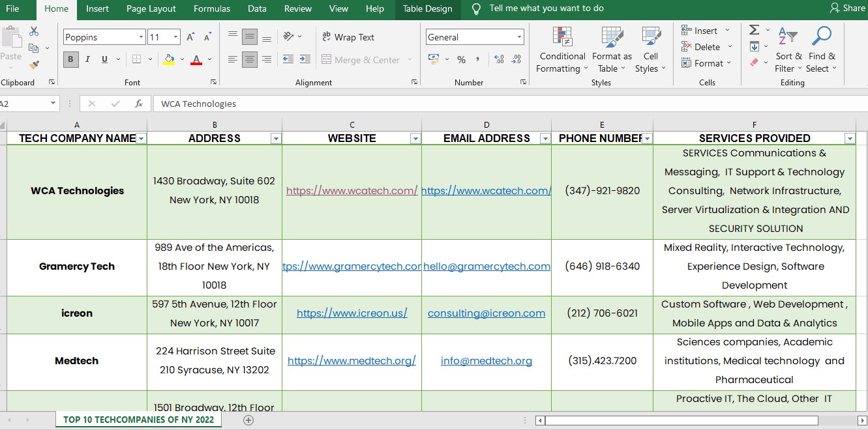
Task: Open the https://www.icreon.us/ link
Action: [x=352, y=313]
